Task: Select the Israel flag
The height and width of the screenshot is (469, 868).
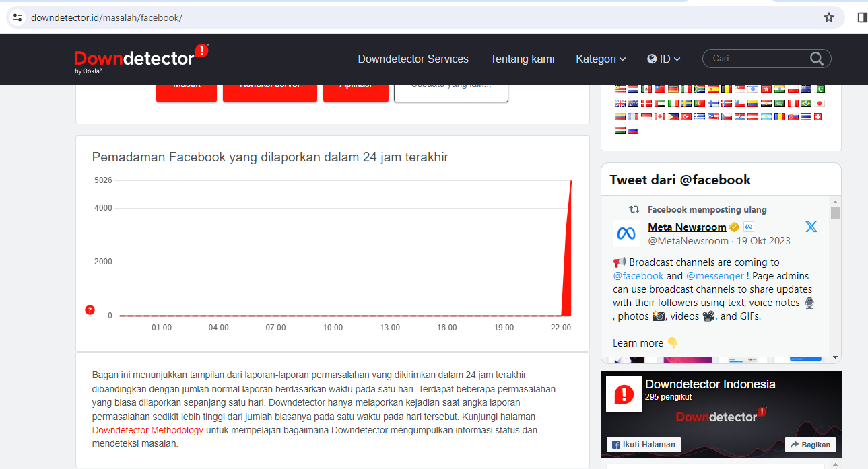Action: 753,89
